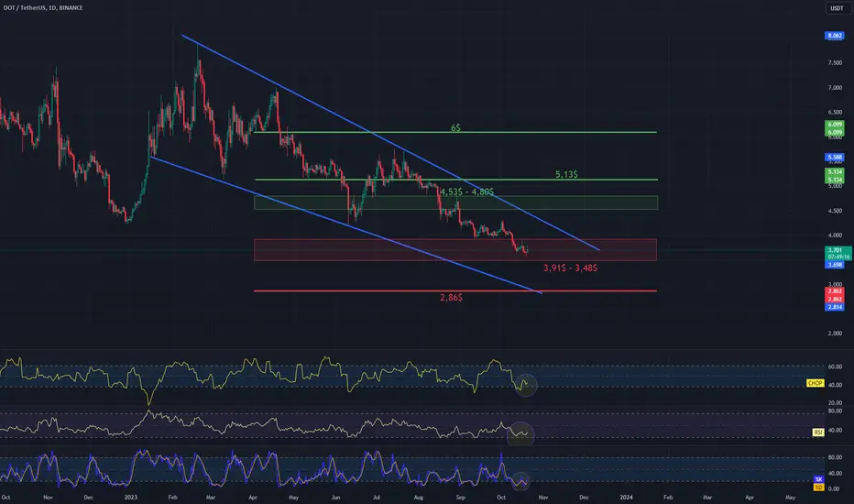This screenshot has height=504, width=854.
Task: Click the blue 2.814 price tag
Action: (x=835, y=307)
